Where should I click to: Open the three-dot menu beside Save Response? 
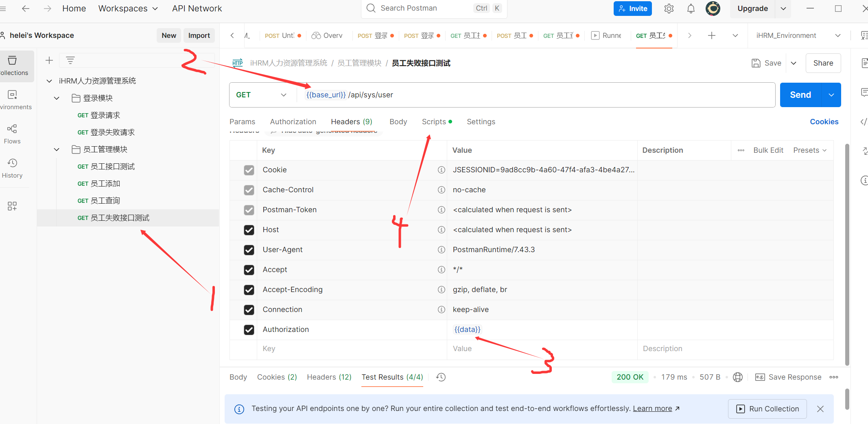(834, 377)
